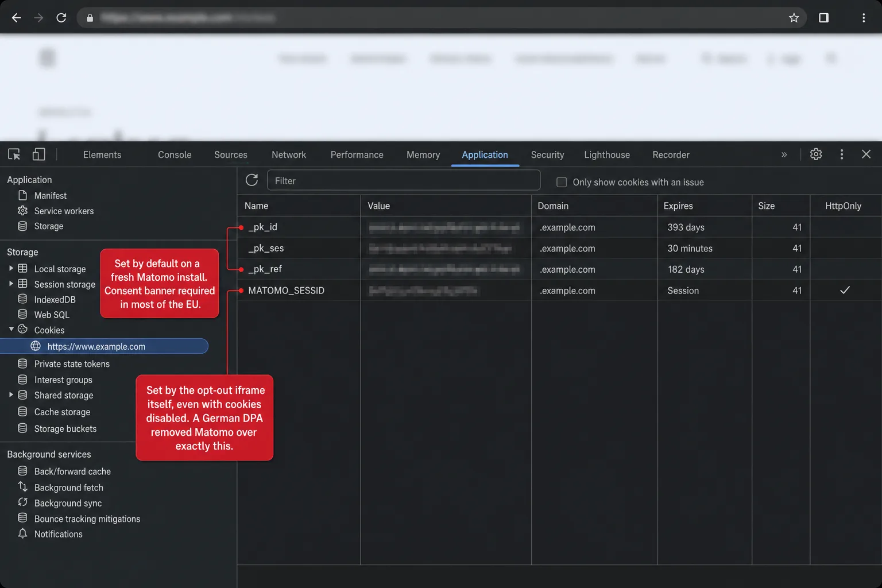The width and height of the screenshot is (882, 588).
Task: Toggle the device toolbar icon
Action: pyautogui.click(x=38, y=154)
